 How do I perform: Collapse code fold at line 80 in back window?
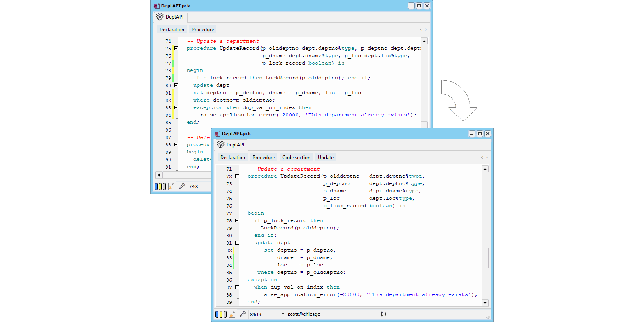(x=176, y=86)
